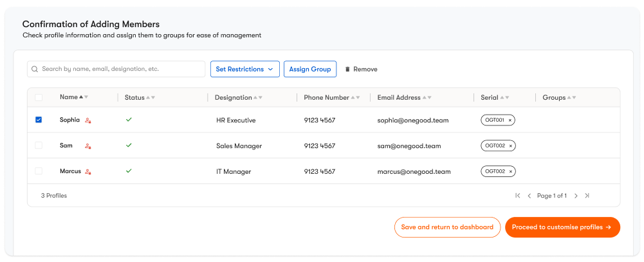
Task: Tick the select-all header checkbox
Action: pyautogui.click(x=39, y=98)
